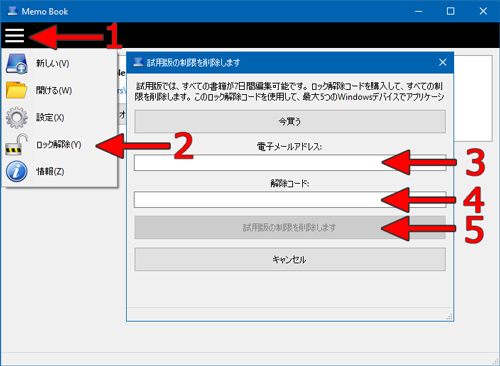Select 新しい(V) menu entry
This screenshot has width=500, height=366.
click(59, 63)
